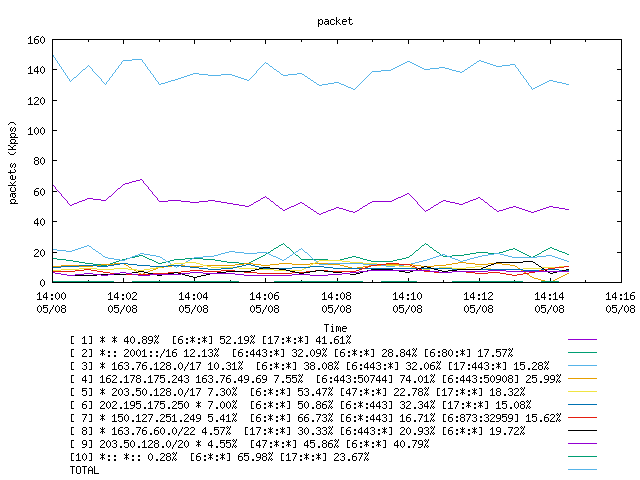Viewport: 640px width, 480px height.
Task: Click the purple legend line for entry [ 9]
Action: click(582, 444)
